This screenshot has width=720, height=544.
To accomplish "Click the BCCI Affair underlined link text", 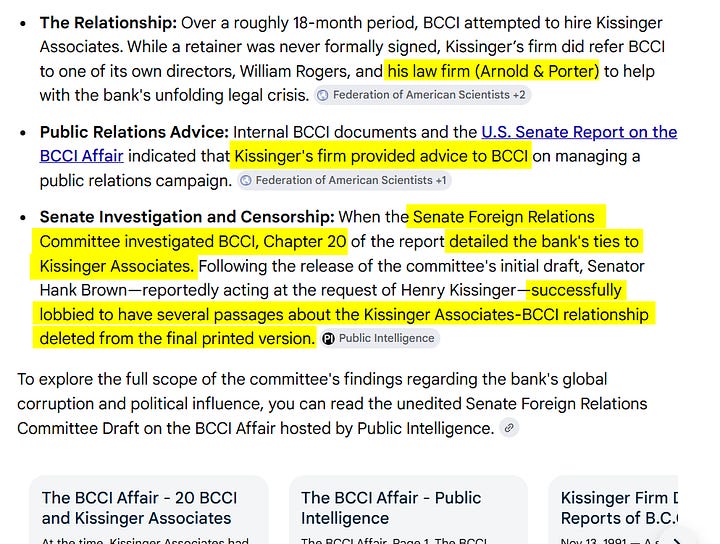I will (81, 156).
